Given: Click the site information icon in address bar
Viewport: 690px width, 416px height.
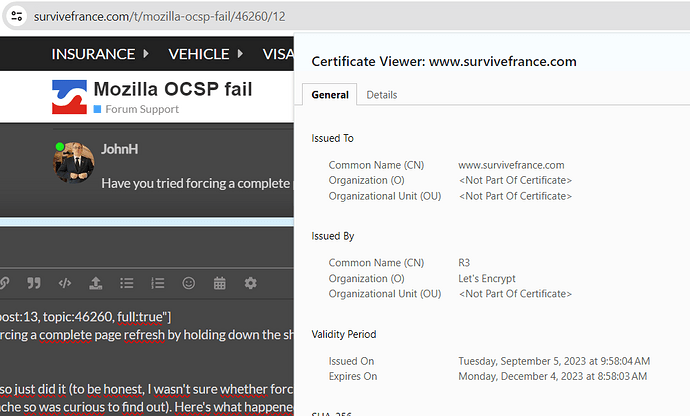Looking at the screenshot, I should 17,16.
